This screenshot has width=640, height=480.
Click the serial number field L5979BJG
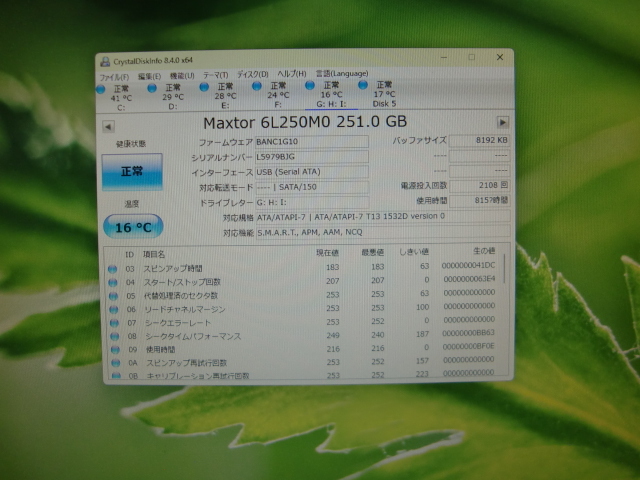click(x=312, y=157)
